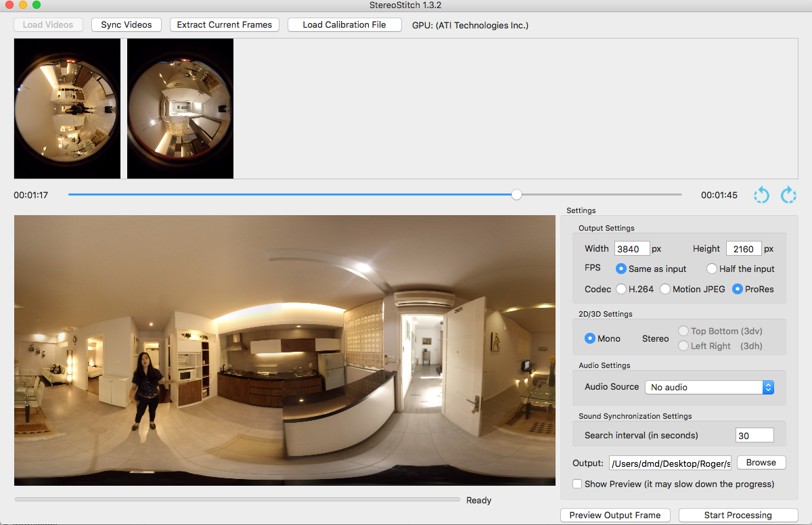Click the video timeline slider handle
This screenshot has width=812, height=525.
coord(516,195)
